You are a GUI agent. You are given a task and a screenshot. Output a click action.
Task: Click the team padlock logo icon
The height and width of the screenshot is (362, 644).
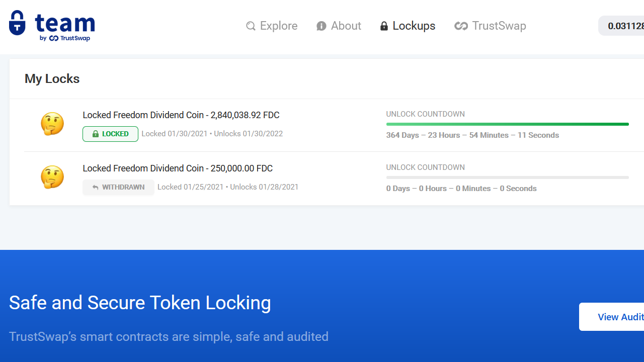17,23
